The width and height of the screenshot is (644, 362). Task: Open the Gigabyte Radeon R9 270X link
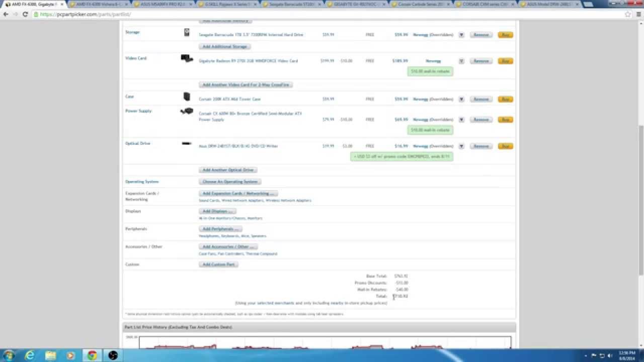(x=249, y=61)
